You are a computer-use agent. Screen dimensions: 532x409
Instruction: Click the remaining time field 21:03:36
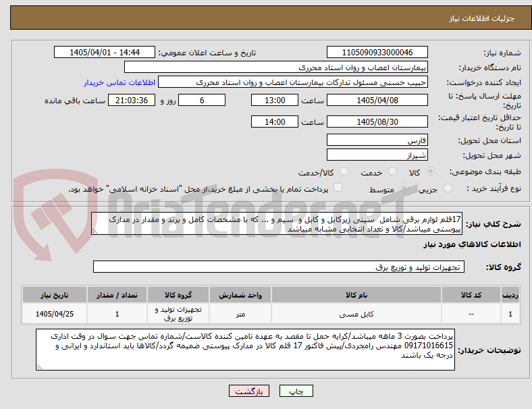click(132, 100)
